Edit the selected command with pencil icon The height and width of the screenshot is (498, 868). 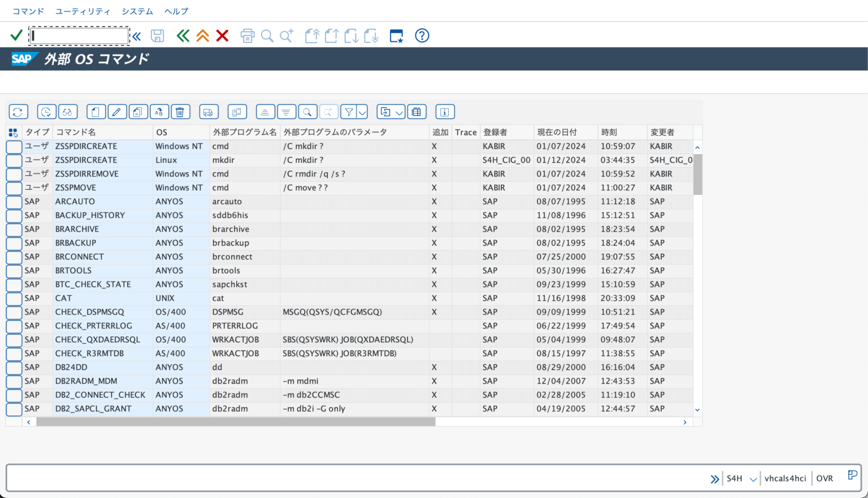[117, 111]
